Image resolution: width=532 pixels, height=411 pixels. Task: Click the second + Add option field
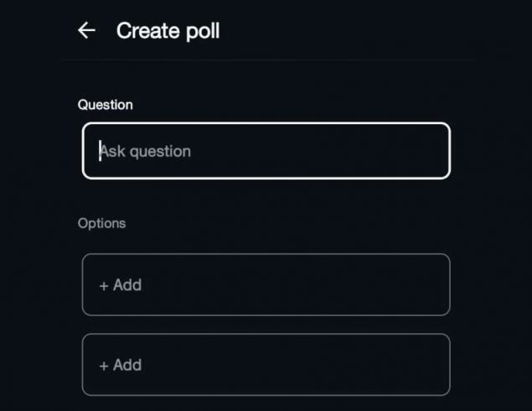click(x=266, y=365)
